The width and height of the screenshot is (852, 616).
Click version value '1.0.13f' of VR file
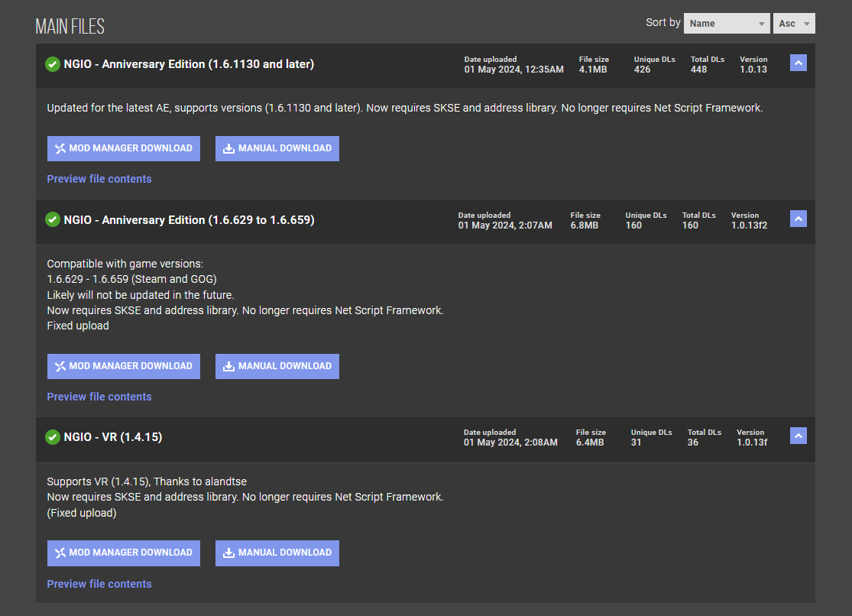click(752, 443)
